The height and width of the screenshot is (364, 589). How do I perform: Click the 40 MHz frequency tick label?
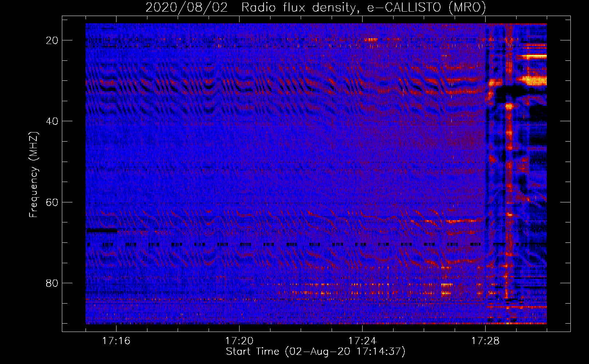click(52, 121)
